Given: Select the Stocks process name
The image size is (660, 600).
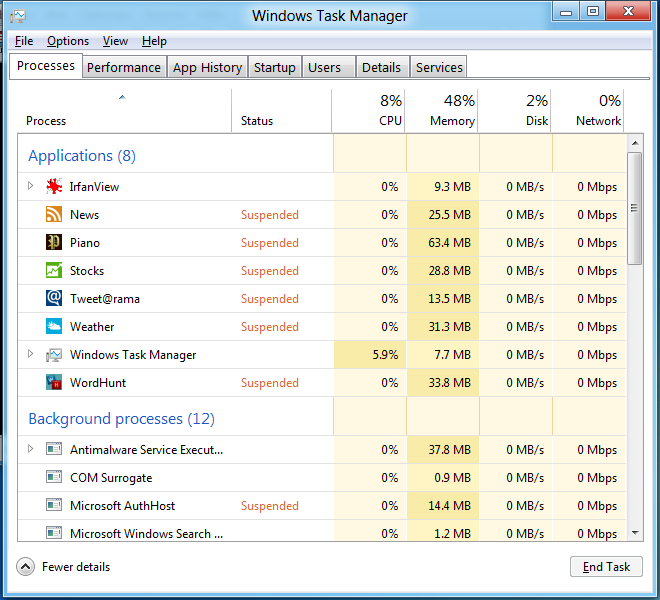Looking at the screenshot, I should click(x=87, y=271).
